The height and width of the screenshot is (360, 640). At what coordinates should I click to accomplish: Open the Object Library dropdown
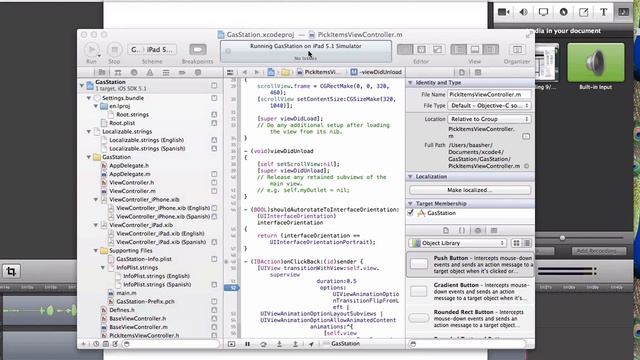pyautogui.click(x=458, y=243)
